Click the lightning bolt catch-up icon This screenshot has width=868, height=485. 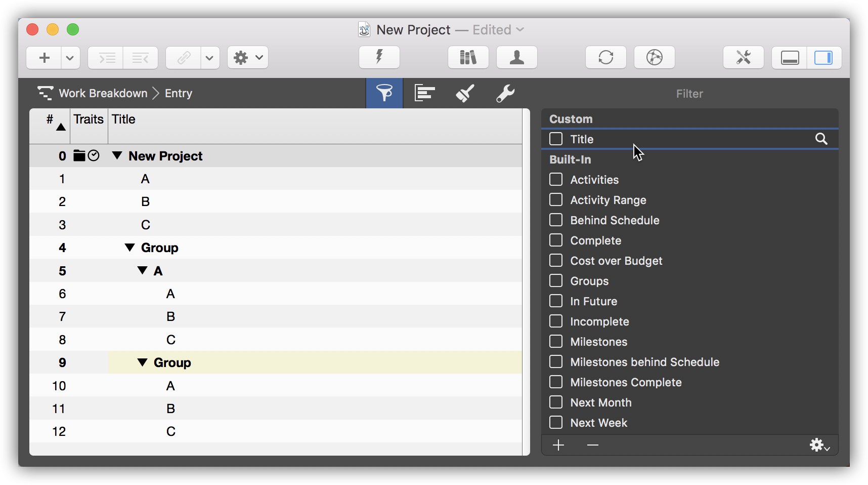tap(378, 57)
